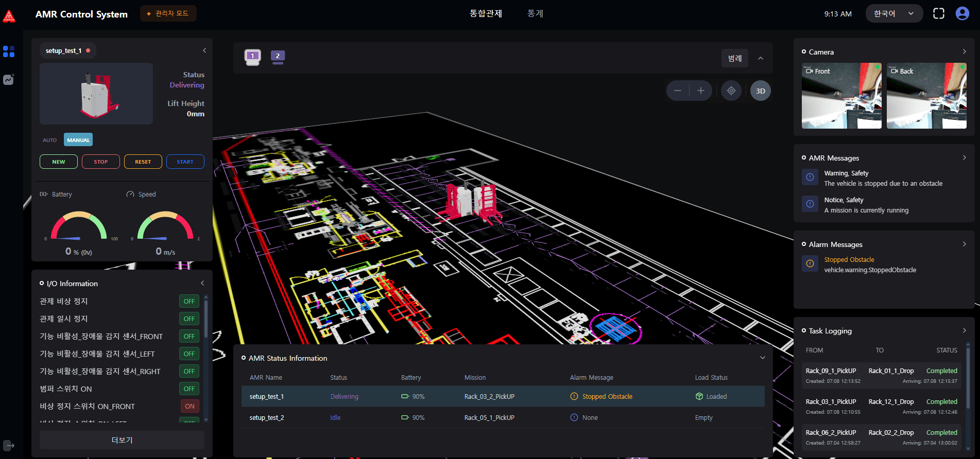The image size is (980, 459).
Task: Switch to MANUAL mode
Action: pyautogui.click(x=78, y=140)
